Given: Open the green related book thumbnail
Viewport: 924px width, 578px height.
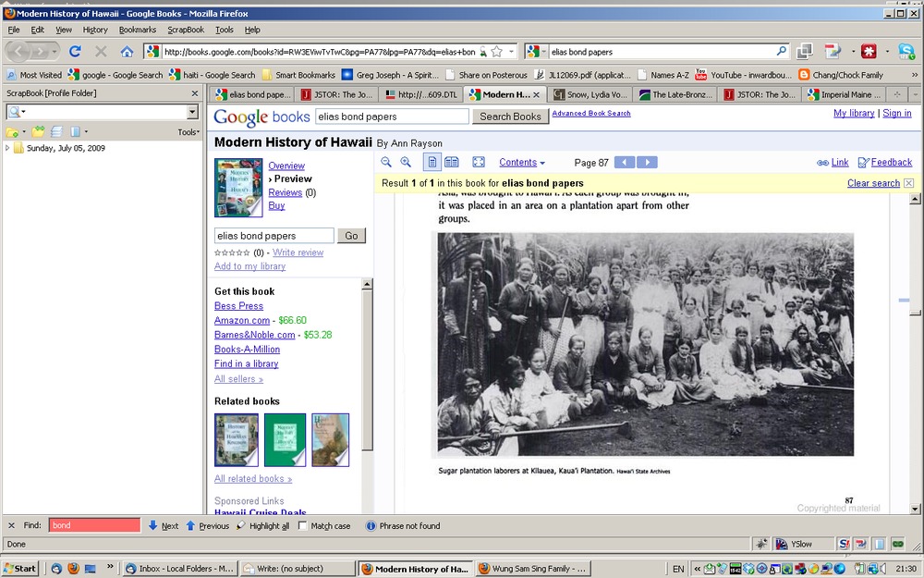Looking at the screenshot, I should 285,440.
